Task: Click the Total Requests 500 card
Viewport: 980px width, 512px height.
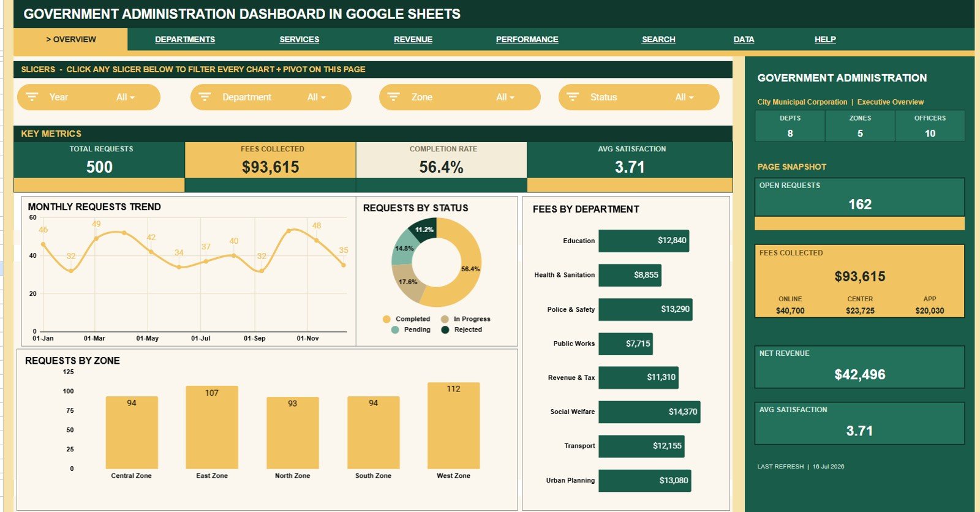Action: [x=99, y=160]
